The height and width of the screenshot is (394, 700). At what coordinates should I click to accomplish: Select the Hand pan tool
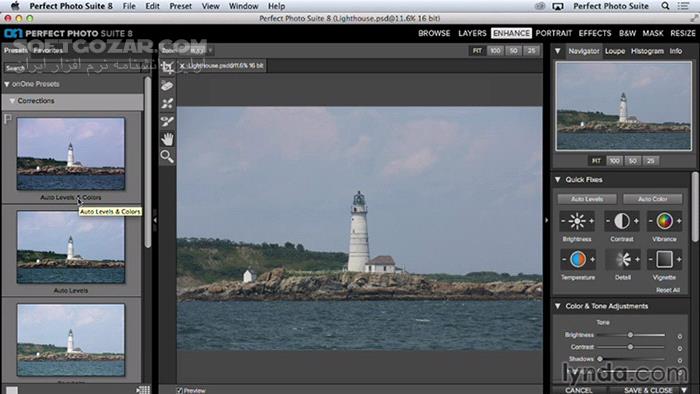click(x=167, y=139)
